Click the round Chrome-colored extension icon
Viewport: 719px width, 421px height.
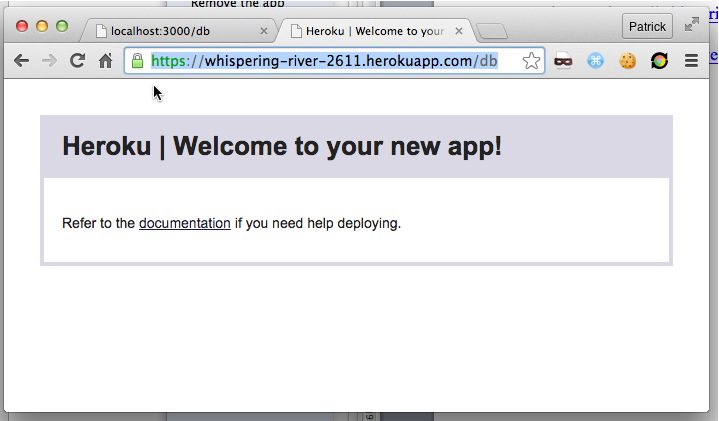point(659,61)
